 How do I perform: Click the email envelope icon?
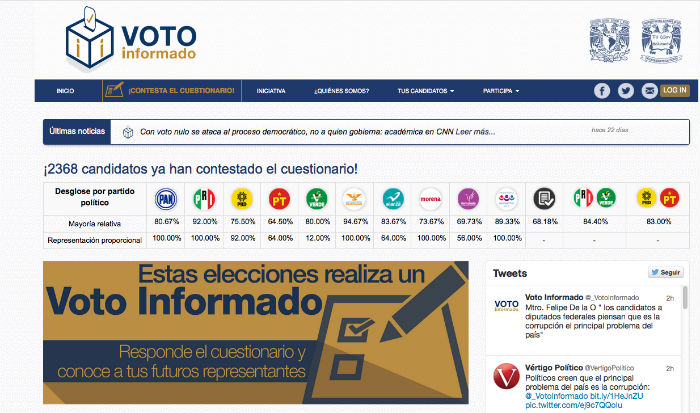click(649, 91)
